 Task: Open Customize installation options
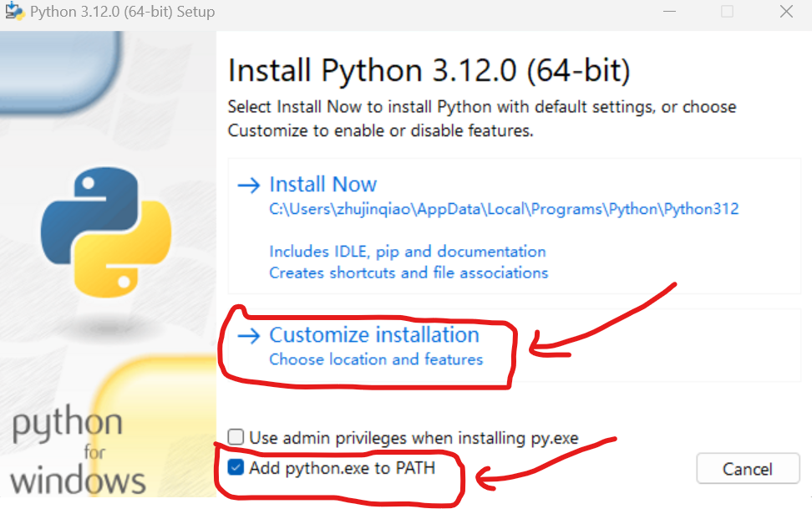click(373, 334)
